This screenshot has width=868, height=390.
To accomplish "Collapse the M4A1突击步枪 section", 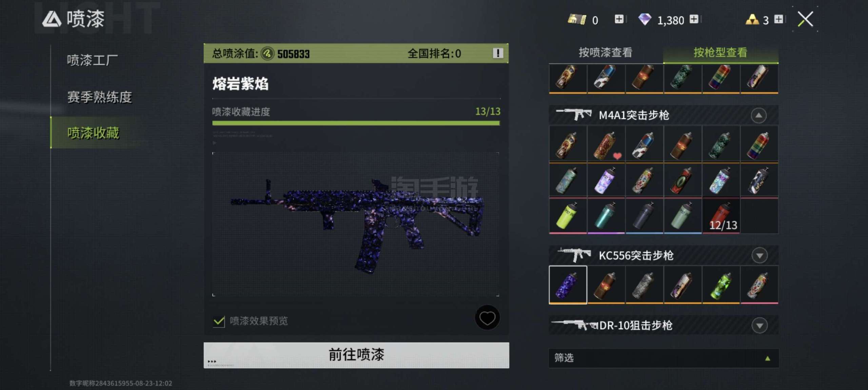I will (x=759, y=116).
